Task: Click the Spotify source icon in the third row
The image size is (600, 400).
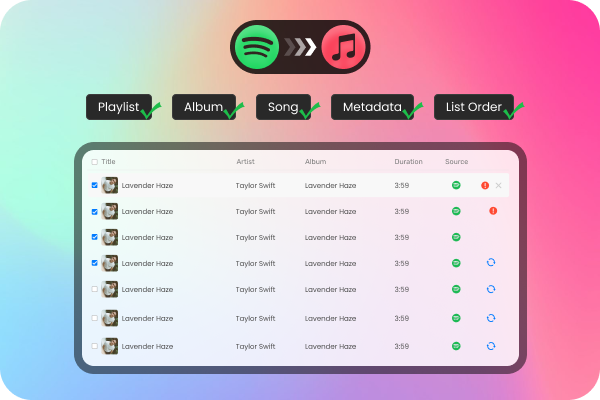Action: (456, 237)
